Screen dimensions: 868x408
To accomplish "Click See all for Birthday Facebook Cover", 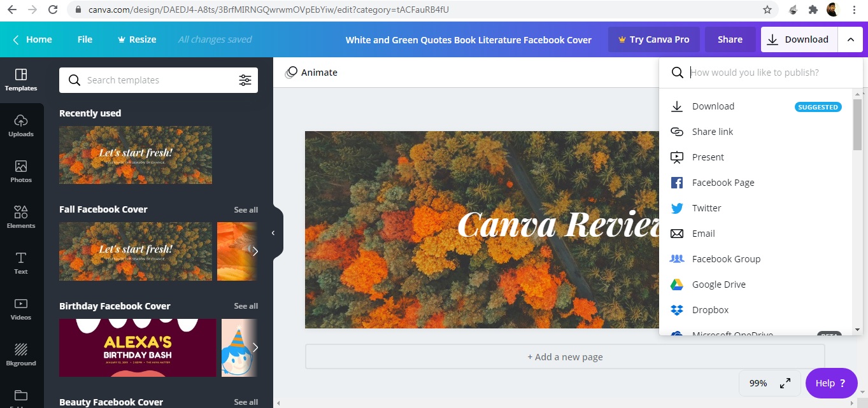I will (246, 306).
